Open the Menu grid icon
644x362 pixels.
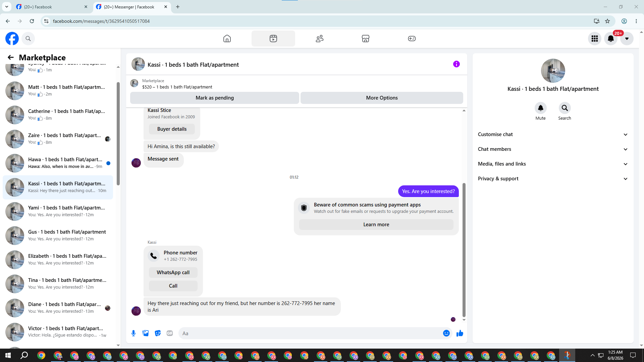click(595, 39)
